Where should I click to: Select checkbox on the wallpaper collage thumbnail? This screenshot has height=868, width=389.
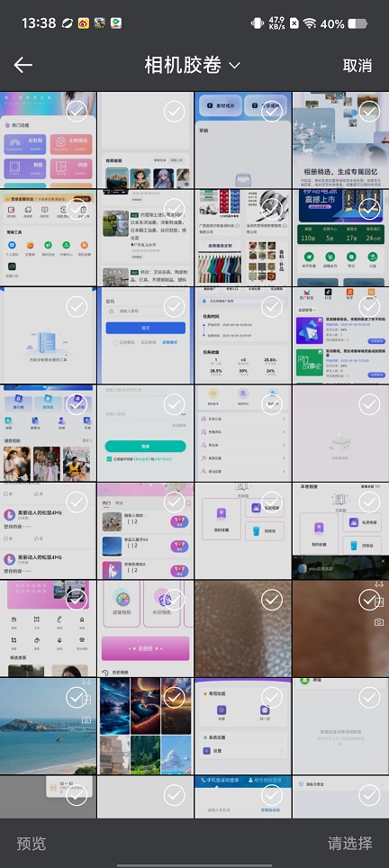click(x=175, y=698)
